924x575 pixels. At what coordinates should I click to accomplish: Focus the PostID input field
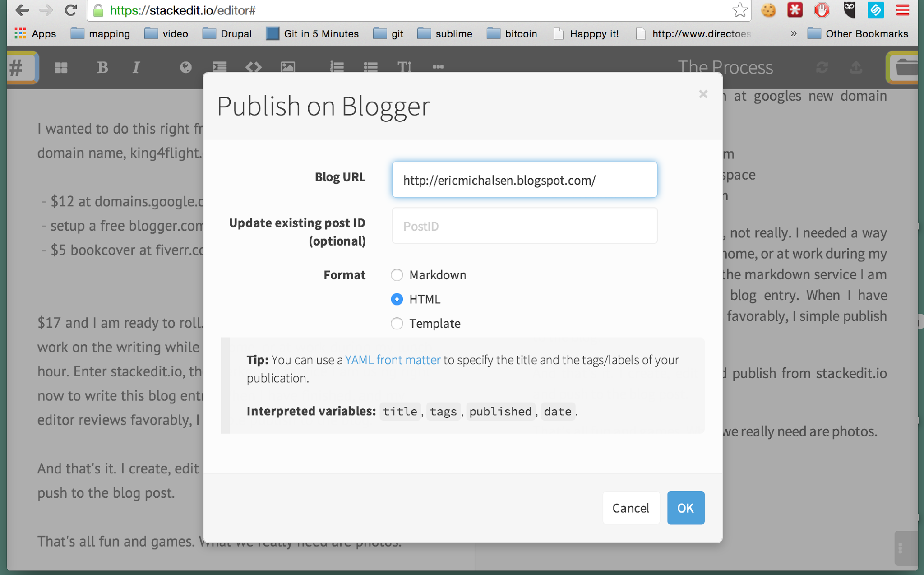click(524, 226)
